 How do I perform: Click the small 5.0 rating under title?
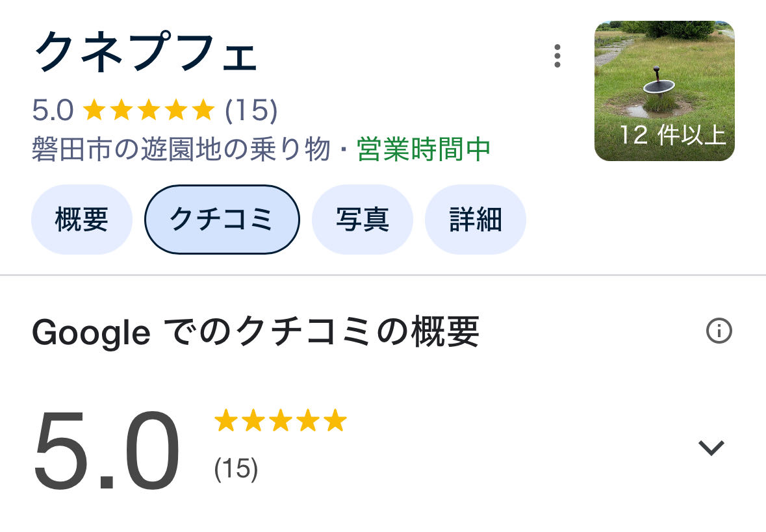pos(53,110)
